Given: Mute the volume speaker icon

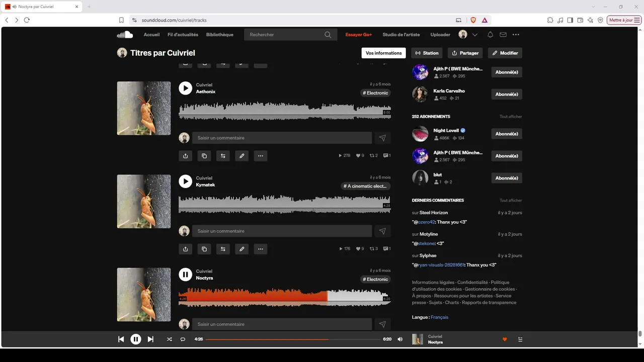Looking at the screenshot, I should [400, 339].
